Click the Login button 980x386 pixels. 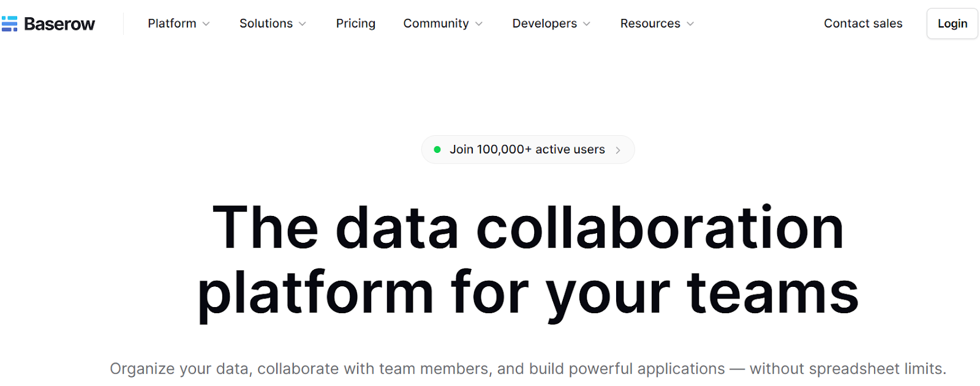click(952, 24)
